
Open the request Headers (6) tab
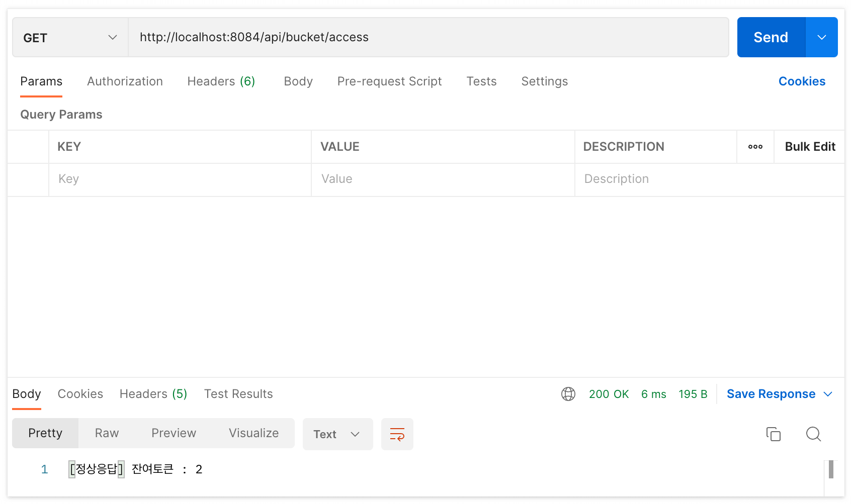[221, 81]
